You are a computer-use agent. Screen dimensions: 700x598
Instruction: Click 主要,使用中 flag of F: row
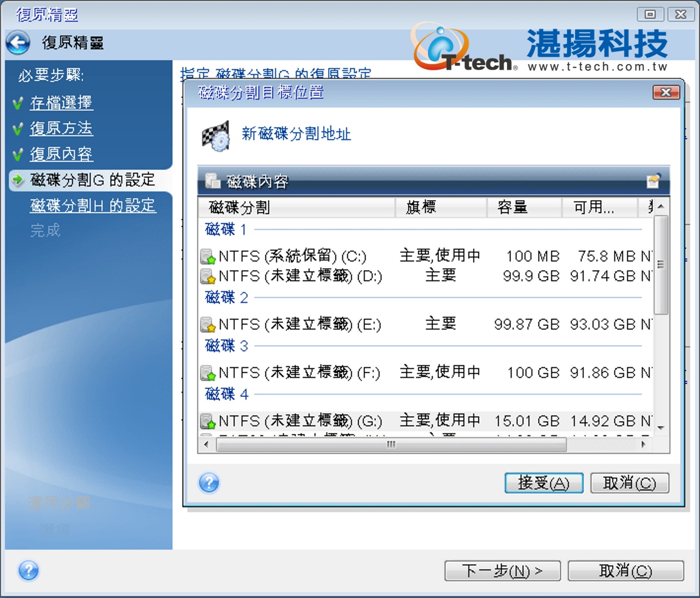(440, 373)
